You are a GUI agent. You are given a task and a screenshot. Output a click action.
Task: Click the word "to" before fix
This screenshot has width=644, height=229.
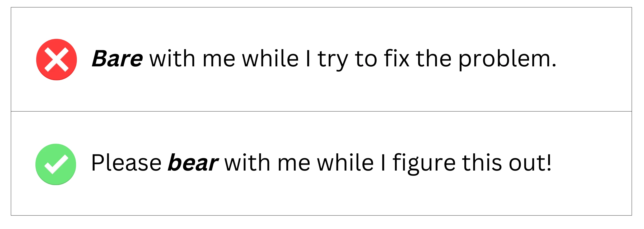click(x=366, y=59)
